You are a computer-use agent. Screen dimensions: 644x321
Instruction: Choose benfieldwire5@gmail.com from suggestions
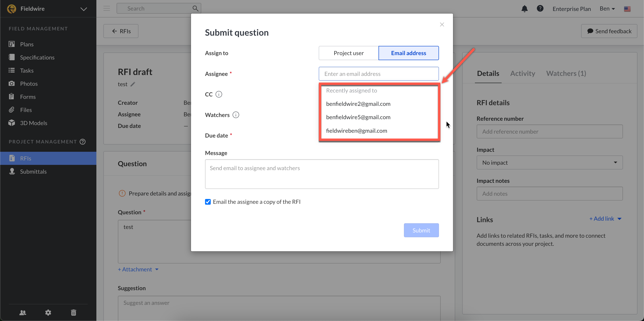click(358, 117)
